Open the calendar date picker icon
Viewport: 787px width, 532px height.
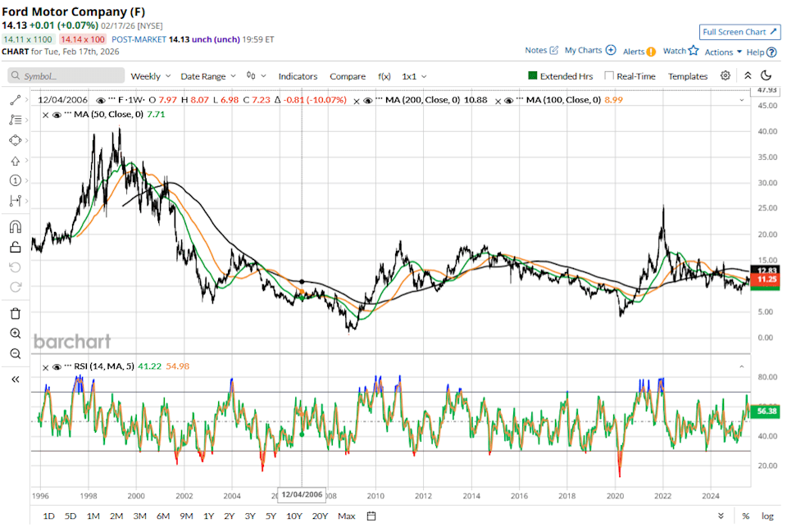[x=371, y=516]
